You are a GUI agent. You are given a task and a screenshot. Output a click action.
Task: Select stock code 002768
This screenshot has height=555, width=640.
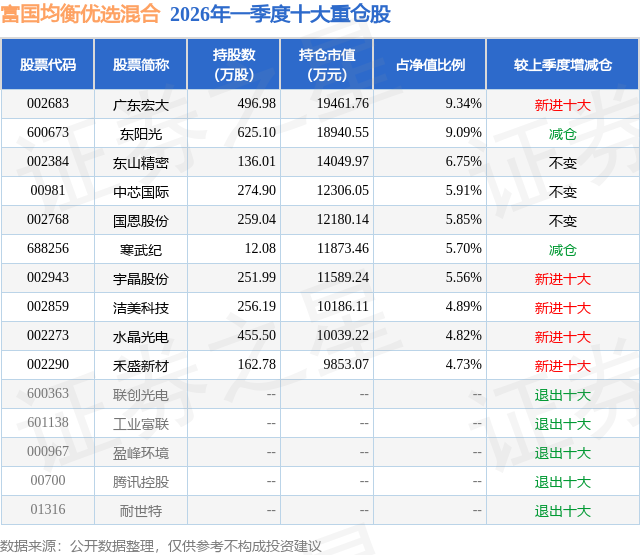(x=48, y=220)
